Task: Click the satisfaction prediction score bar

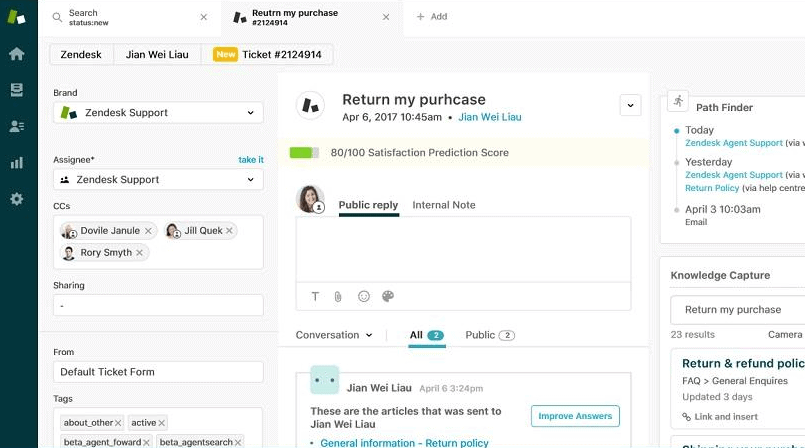Action: click(x=304, y=152)
